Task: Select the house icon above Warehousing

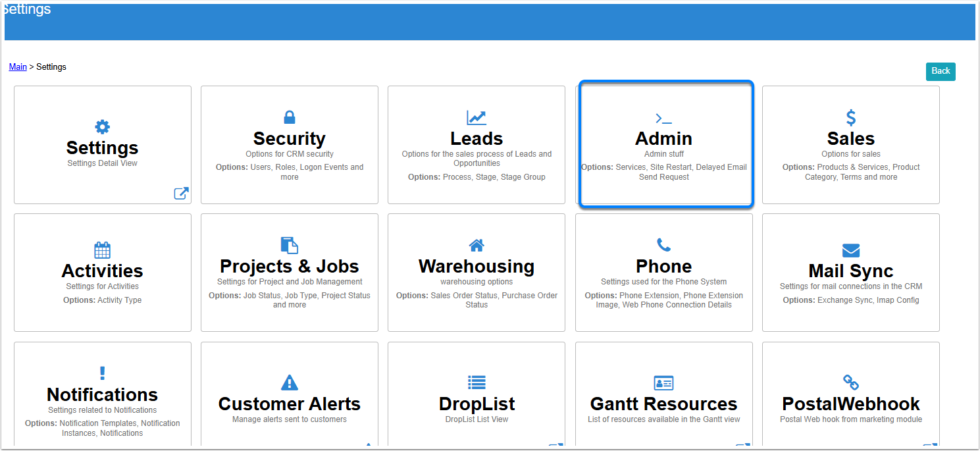Action: 477,246
